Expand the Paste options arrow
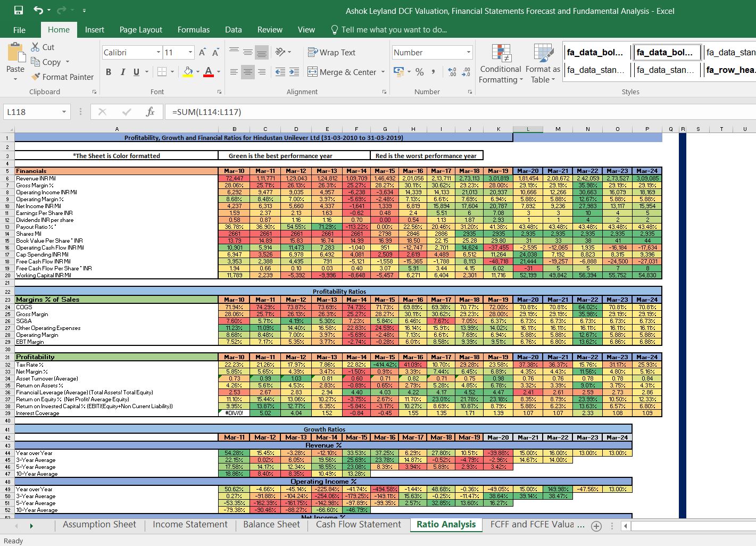The width and height of the screenshot is (756, 546). pos(15,79)
